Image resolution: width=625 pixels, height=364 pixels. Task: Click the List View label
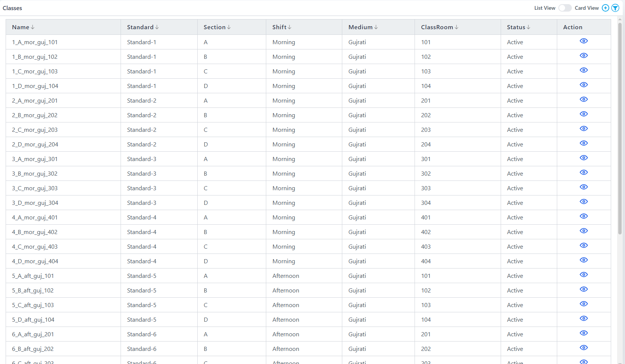[x=544, y=8]
